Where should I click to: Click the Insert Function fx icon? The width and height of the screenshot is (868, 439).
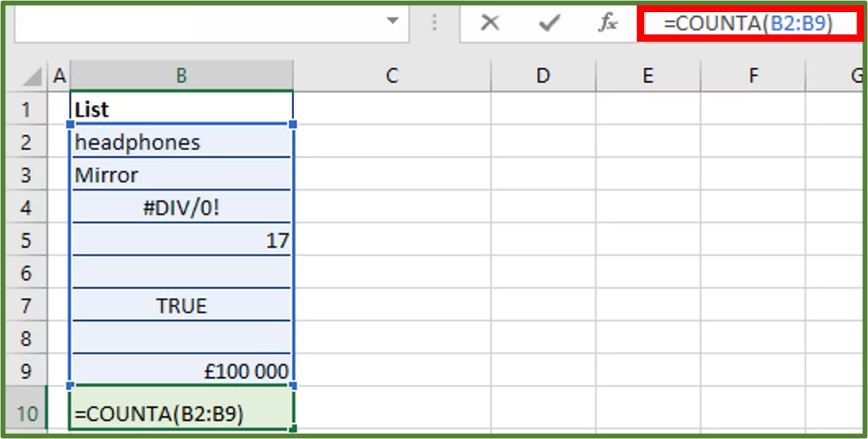pyautogui.click(x=607, y=23)
